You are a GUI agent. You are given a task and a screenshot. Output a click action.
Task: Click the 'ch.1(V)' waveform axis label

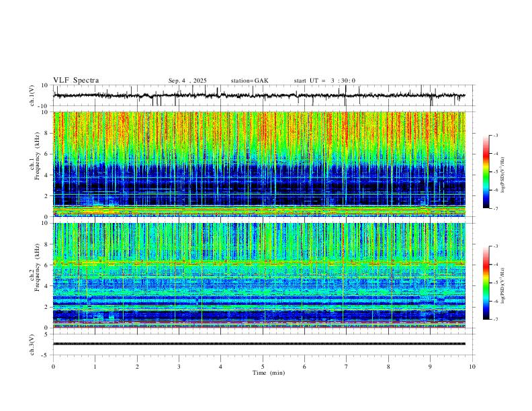click(32, 95)
